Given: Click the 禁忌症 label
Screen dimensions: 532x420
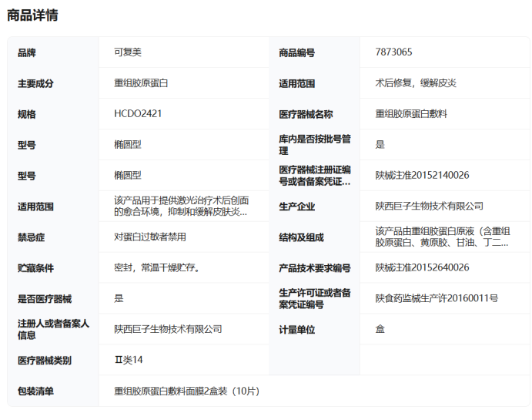Looking at the screenshot, I should click(x=32, y=237).
